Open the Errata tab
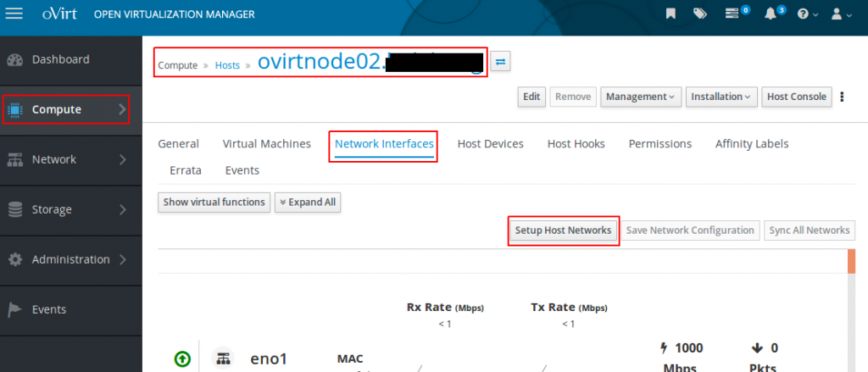 [186, 170]
